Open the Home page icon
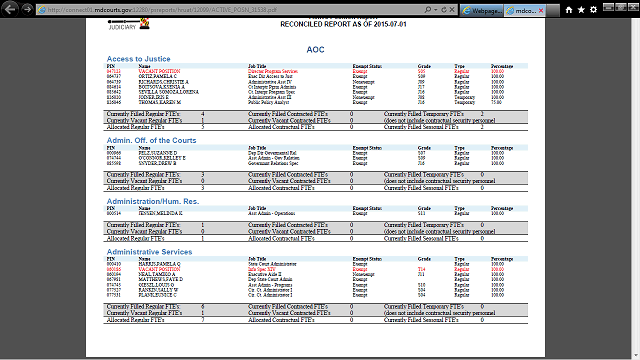The width and height of the screenshot is (640, 360). 569,10
